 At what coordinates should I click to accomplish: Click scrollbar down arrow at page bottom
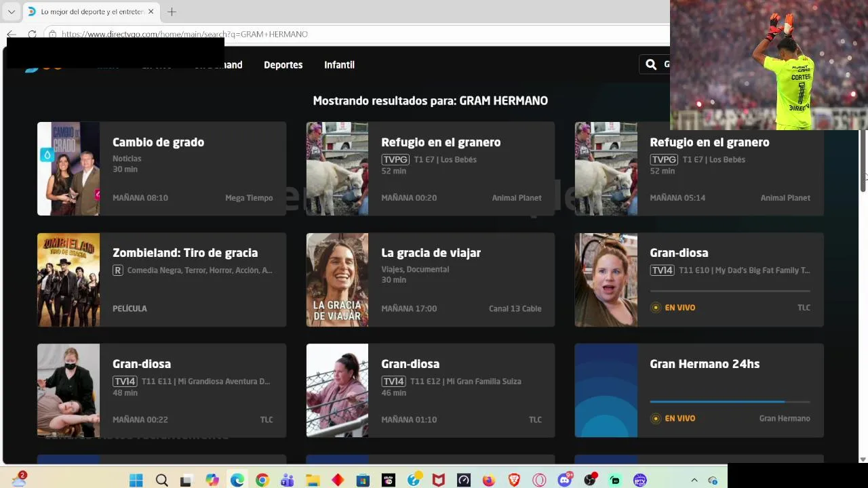coord(863,460)
